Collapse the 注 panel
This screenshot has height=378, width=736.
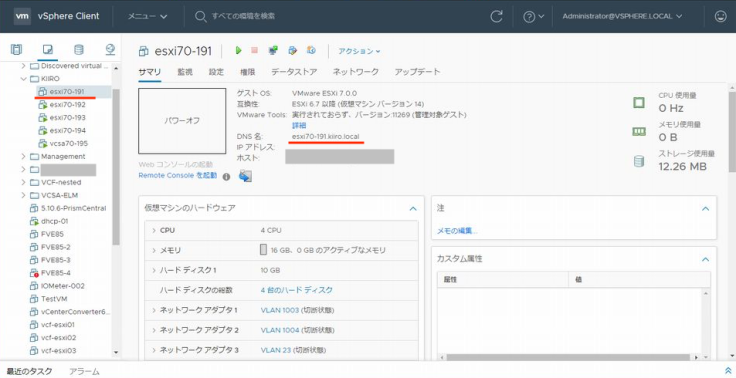point(705,208)
